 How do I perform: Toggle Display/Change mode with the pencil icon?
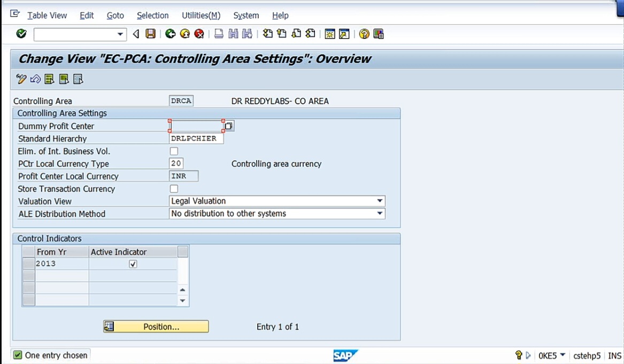[x=21, y=79]
